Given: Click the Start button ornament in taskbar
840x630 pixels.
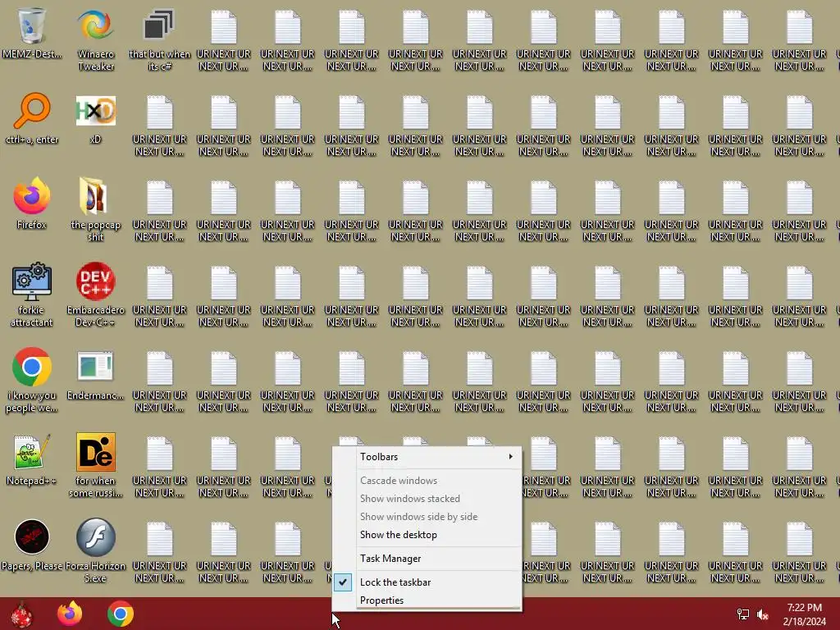Looking at the screenshot, I should click(21, 614).
